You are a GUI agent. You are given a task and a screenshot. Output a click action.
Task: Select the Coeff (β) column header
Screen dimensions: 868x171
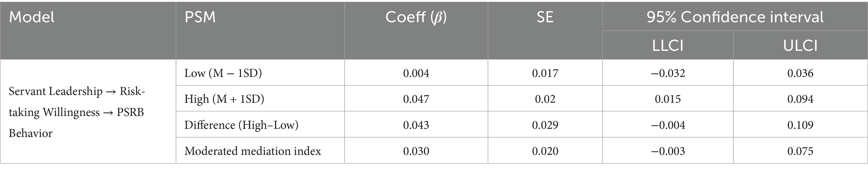pos(416,18)
